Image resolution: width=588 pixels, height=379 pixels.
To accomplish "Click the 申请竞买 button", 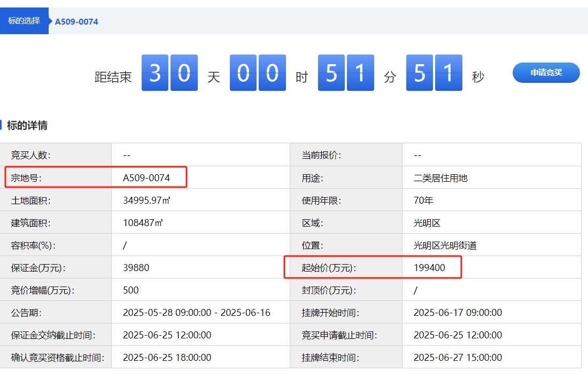I will pyautogui.click(x=546, y=73).
